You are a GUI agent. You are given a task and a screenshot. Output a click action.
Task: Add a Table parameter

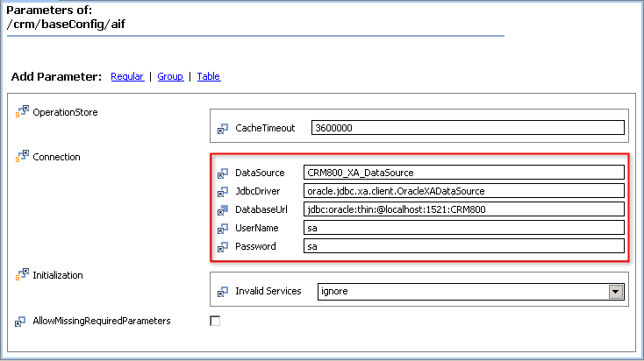click(x=209, y=77)
